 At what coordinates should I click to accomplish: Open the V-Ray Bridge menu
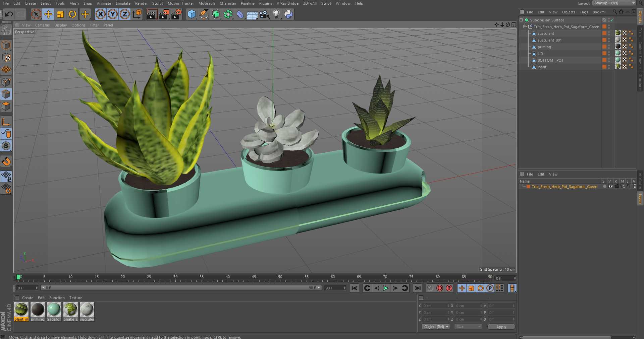coord(287,3)
